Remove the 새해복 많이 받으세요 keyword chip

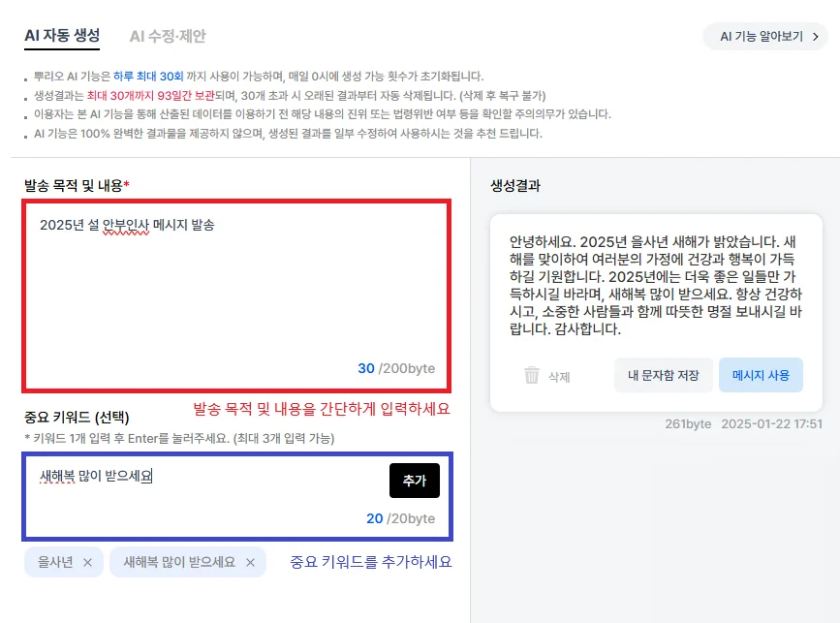click(250, 562)
